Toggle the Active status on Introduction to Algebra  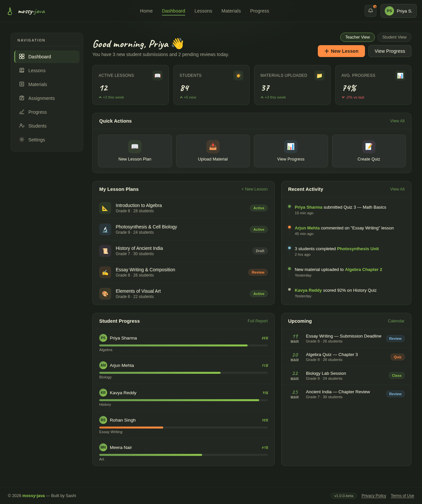click(x=258, y=208)
